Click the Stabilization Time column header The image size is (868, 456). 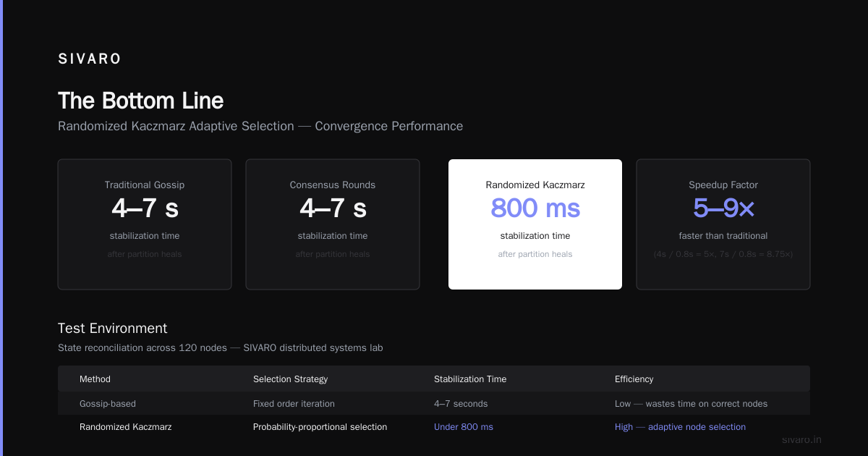tap(470, 379)
